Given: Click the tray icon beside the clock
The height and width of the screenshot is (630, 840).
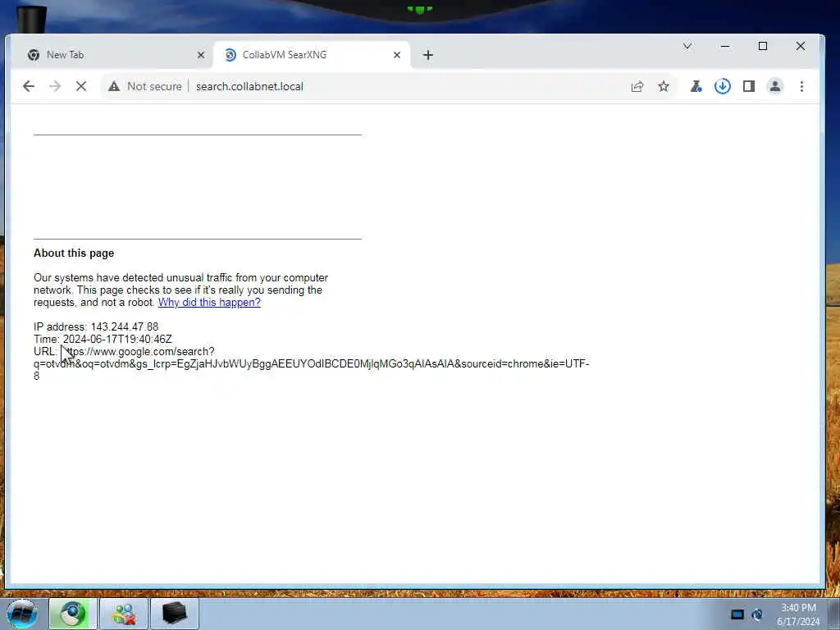Looking at the screenshot, I should pos(757,614).
